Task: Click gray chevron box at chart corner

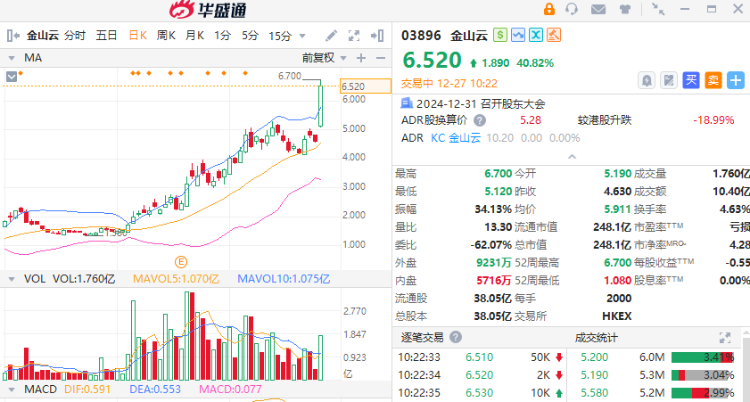Action: point(11,76)
